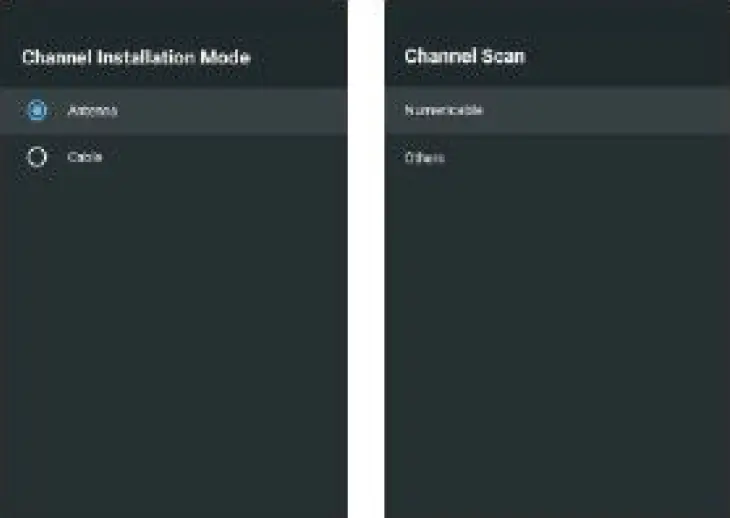
Task: Click the empty white radio circle icon
Action: tap(37, 157)
